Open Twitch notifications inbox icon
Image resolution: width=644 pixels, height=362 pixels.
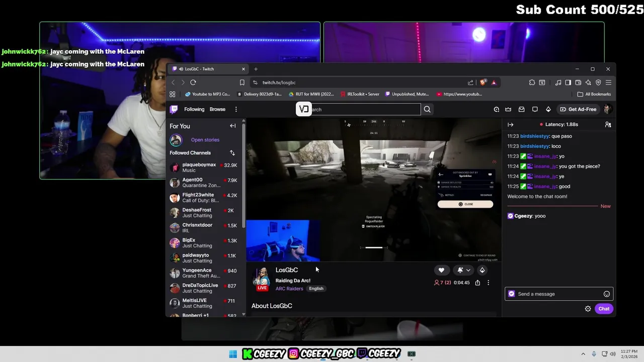pyautogui.click(x=522, y=109)
